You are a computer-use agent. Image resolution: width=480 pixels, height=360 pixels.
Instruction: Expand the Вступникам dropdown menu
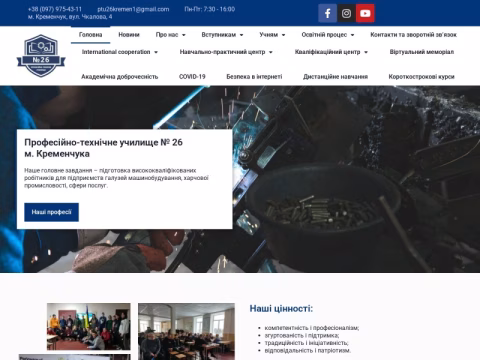tap(222, 35)
